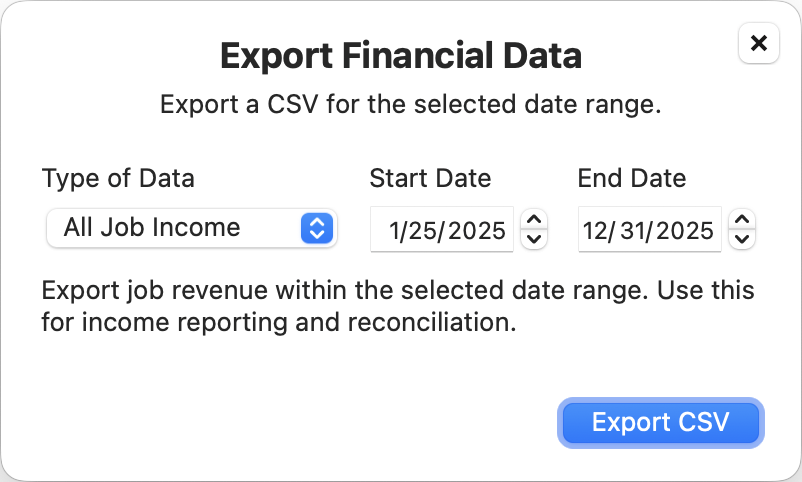Click the job revenue description paragraph
Image resolution: width=802 pixels, height=482 pixels.
(x=398, y=307)
